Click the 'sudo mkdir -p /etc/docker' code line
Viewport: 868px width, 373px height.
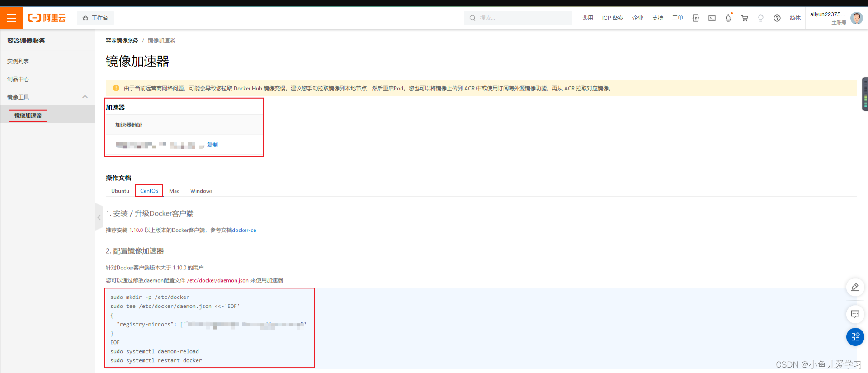click(x=150, y=297)
